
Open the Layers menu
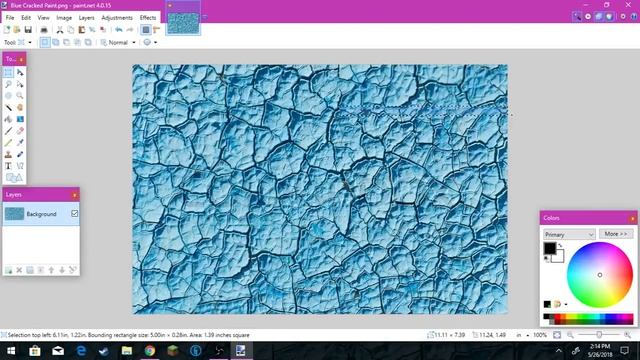[86, 18]
